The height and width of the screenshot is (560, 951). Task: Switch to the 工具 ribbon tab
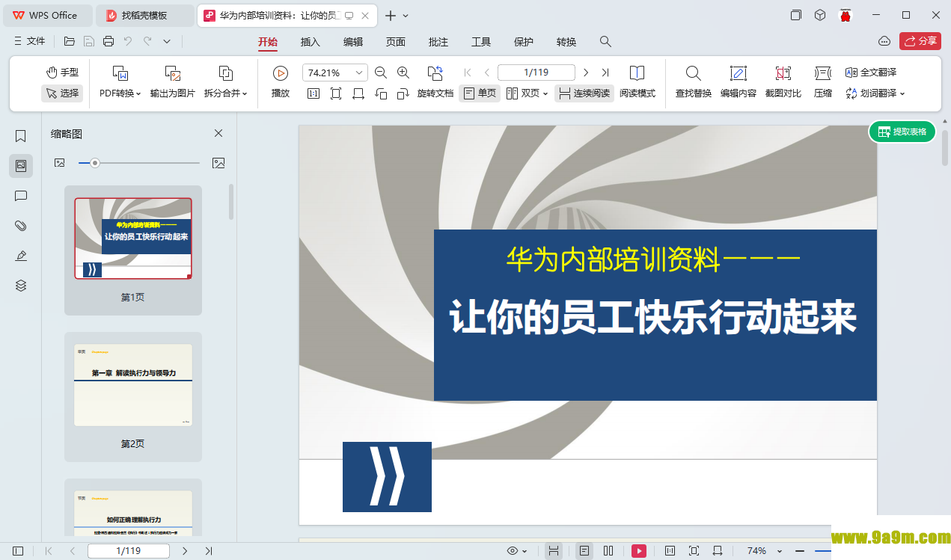coord(481,42)
